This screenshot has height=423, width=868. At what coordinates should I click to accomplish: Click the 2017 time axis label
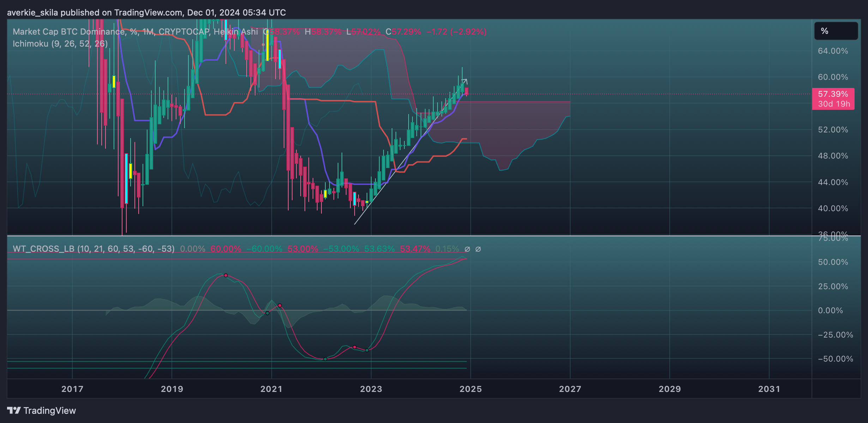72,389
